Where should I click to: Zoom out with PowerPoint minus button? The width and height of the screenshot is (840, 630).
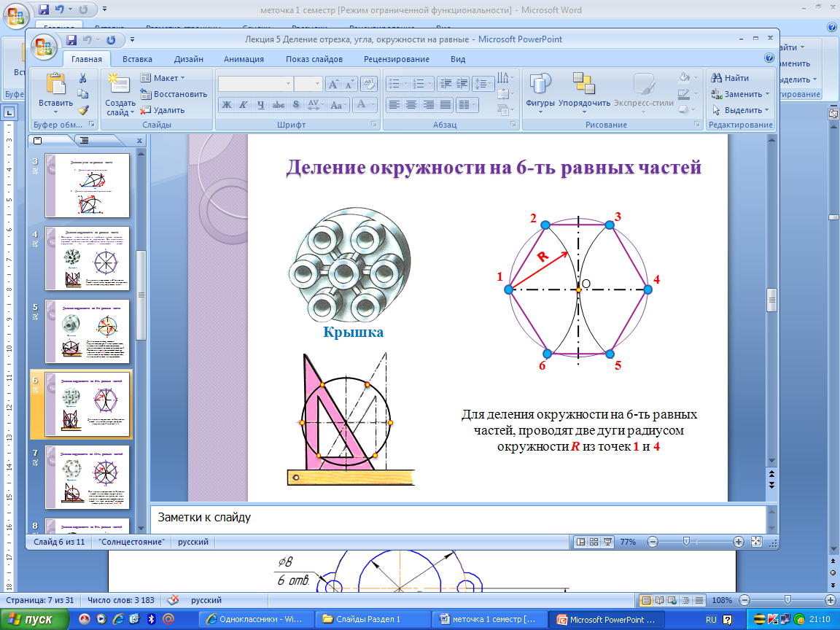point(653,542)
